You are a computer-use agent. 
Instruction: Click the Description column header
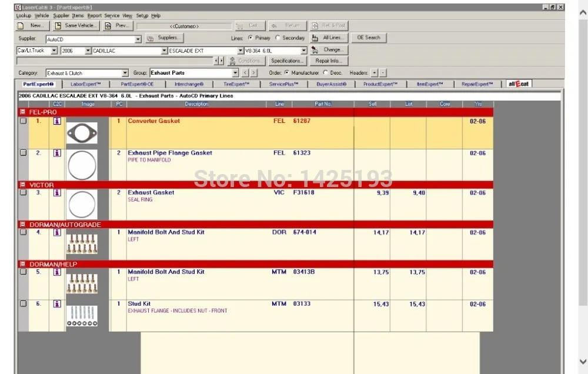point(196,104)
